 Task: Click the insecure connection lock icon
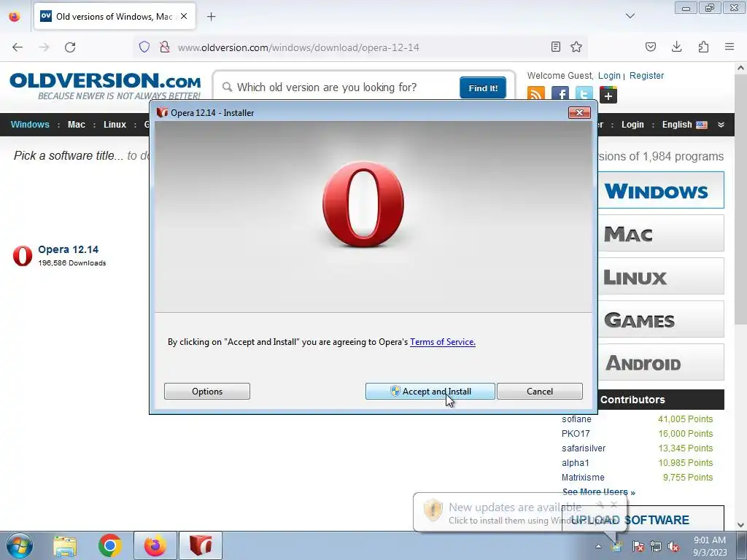pos(164,47)
